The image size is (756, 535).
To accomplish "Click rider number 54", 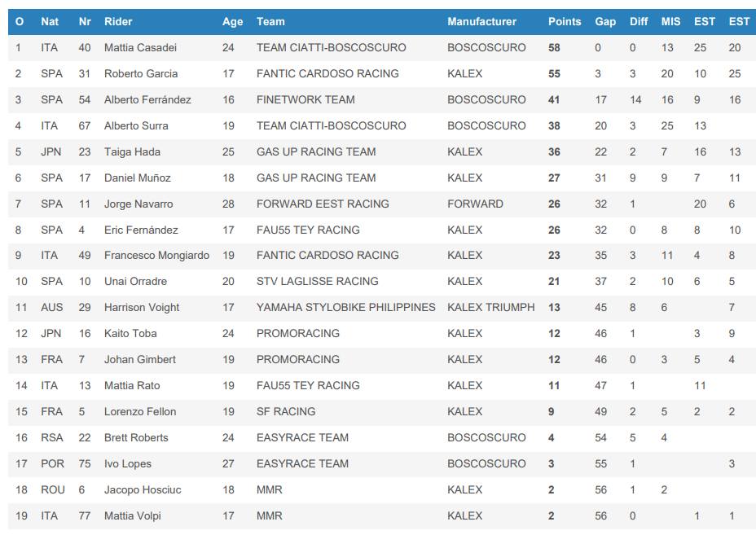I will coord(85,100).
